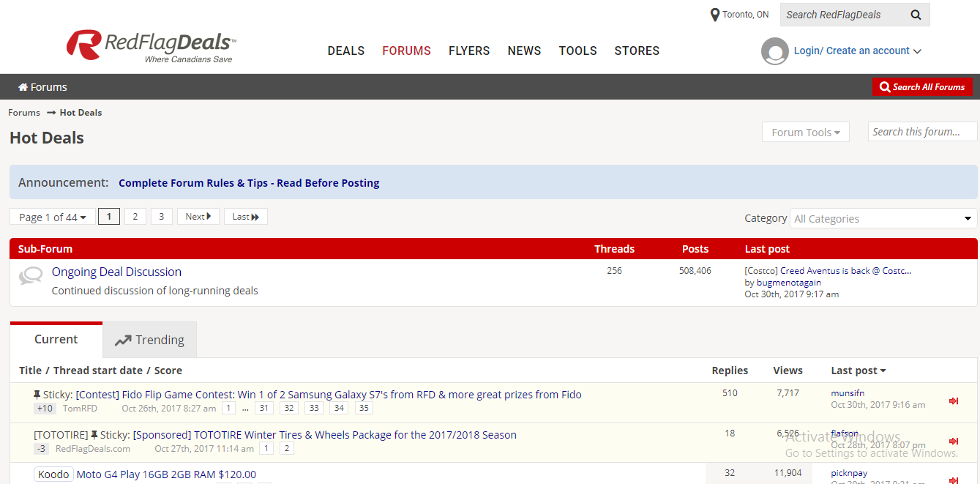Open the Fido Flip Game Contest thread
The image size is (980, 484).
coord(329,395)
